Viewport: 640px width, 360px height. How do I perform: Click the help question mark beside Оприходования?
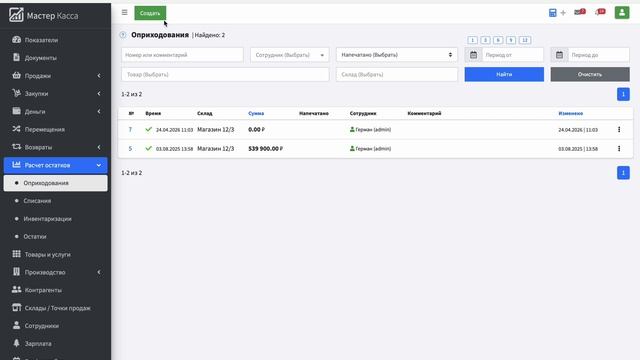[x=123, y=35]
